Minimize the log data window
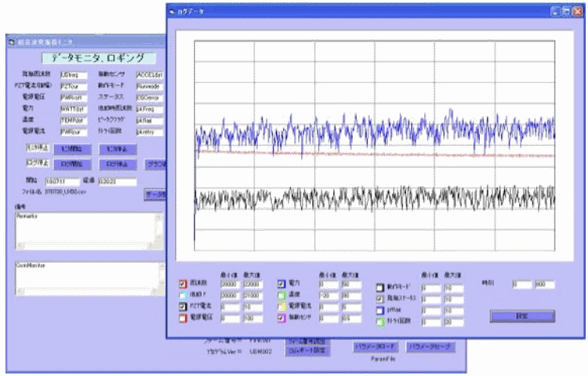This screenshot has height=376, width=588. [x=555, y=12]
